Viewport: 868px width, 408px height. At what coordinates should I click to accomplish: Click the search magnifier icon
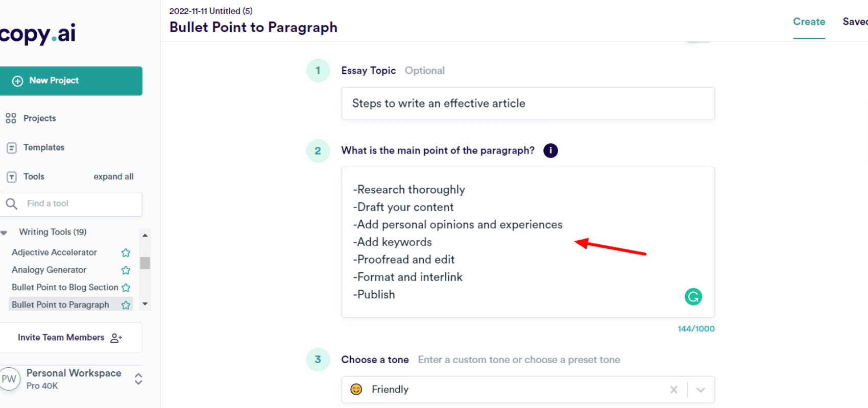pyautogui.click(x=11, y=204)
